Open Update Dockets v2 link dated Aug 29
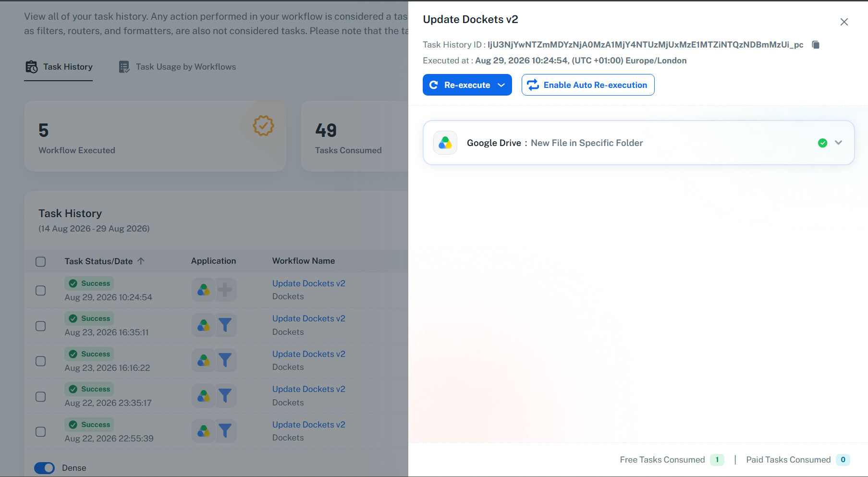Image resolution: width=868 pixels, height=477 pixels. pyautogui.click(x=309, y=283)
